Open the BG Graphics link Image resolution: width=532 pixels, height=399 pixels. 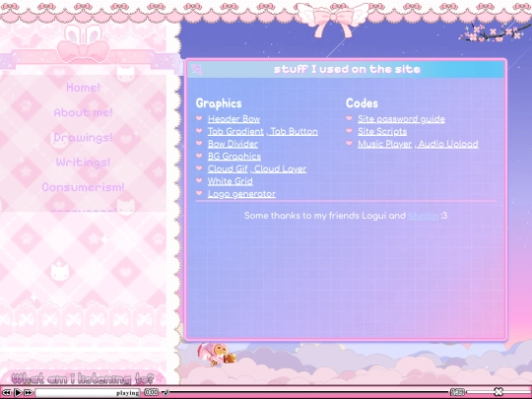234,157
